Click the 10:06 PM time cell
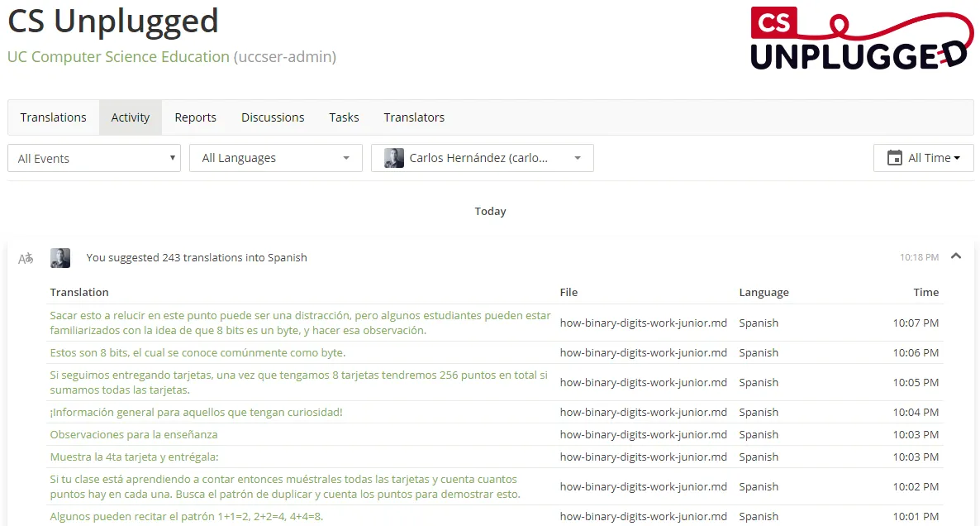 (x=916, y=353)
